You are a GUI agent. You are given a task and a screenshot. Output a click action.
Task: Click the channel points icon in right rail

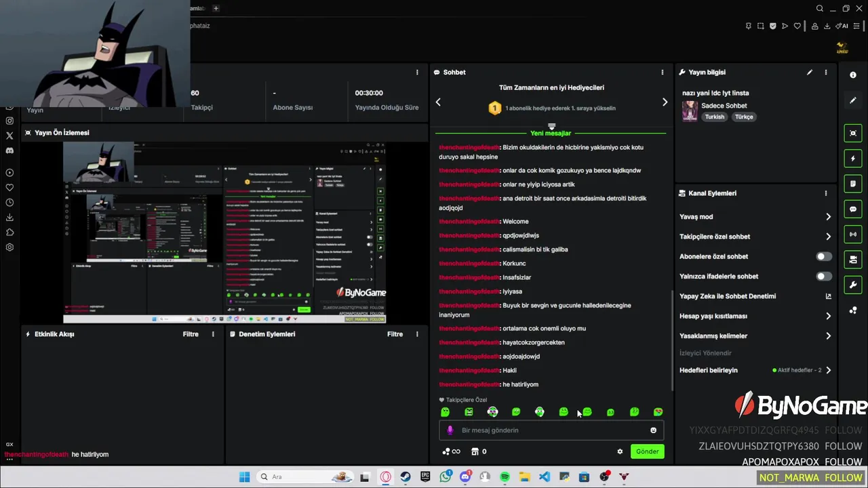[x=853, y=310]
